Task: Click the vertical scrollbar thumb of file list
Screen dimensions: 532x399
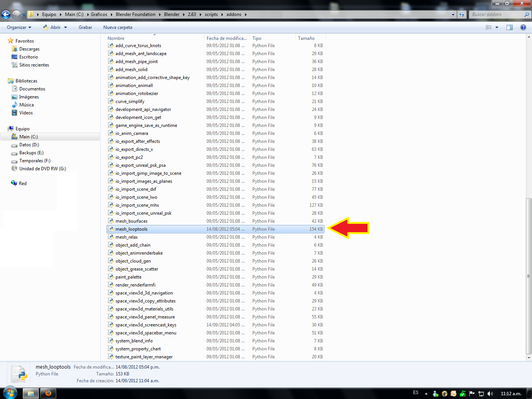Action: (529, 276)
